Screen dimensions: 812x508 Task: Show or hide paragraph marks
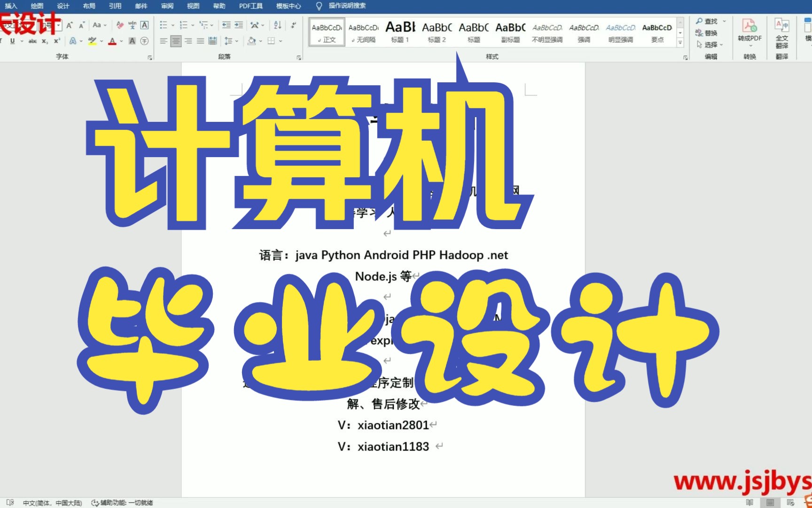(x=293, y=25)
